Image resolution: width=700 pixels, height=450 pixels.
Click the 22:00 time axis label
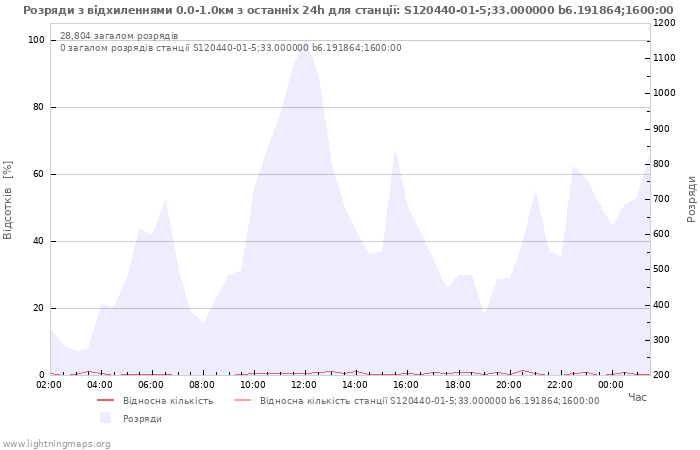coord(559,385)
